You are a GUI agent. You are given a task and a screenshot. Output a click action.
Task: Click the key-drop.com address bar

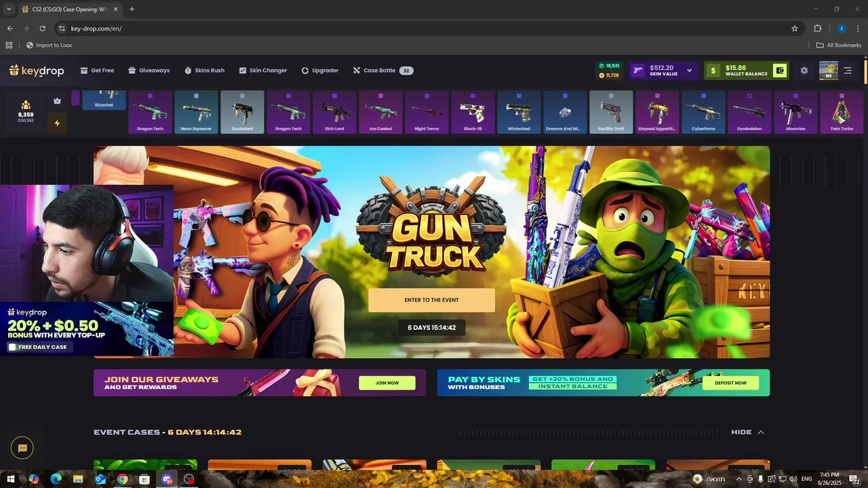click(x=427, y=28)
